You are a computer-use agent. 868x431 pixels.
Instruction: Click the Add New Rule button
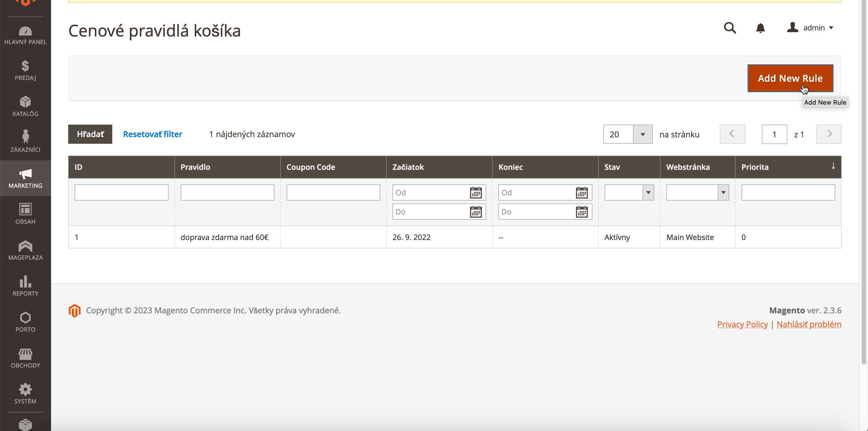pyautogui.click(x=790, y=78)
